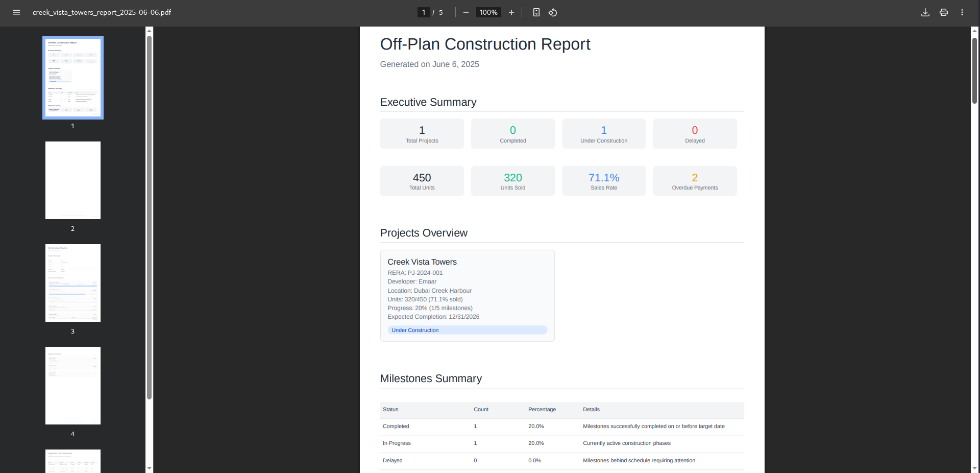
Task: Click the 'Completed' row in milestones table
Action: 562,427
